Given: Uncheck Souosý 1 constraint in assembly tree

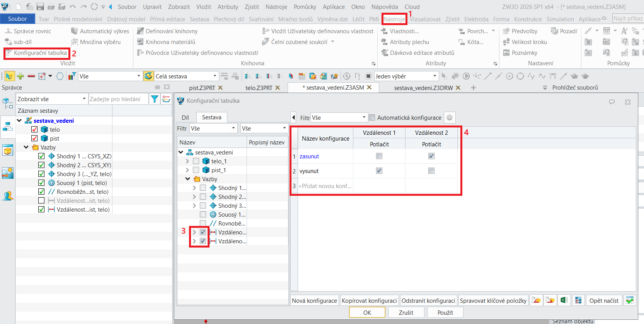Looking at the screenshot, I should tap(42, 183).
